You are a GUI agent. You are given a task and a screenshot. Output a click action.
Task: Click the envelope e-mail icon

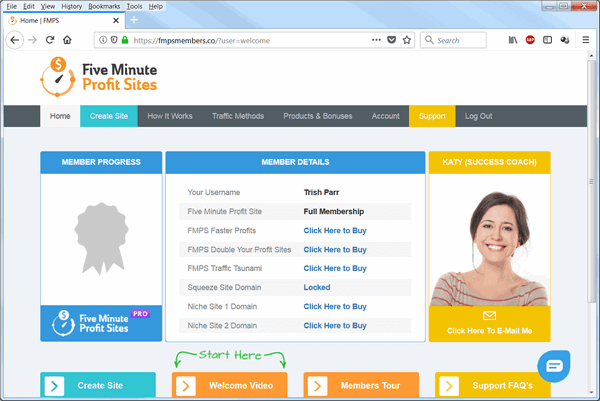[x=489, y=316]
